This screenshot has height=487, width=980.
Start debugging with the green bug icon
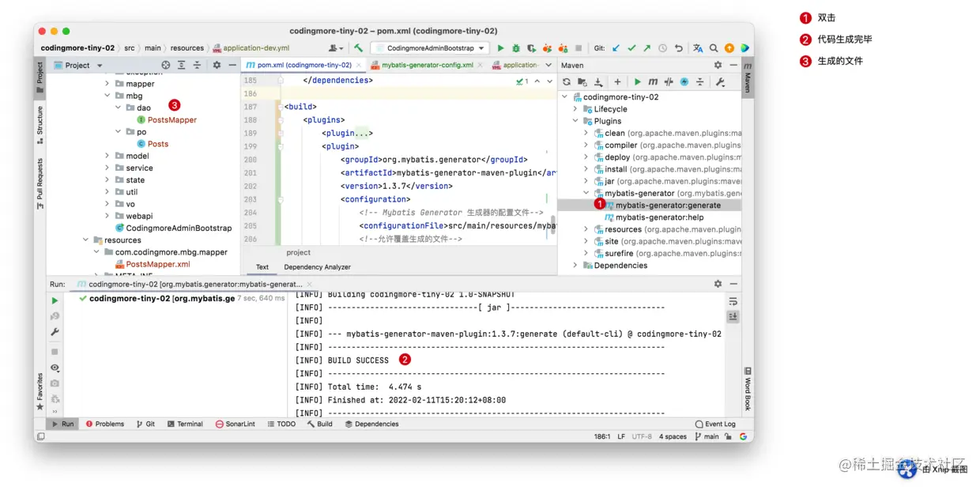pos(516,48)
